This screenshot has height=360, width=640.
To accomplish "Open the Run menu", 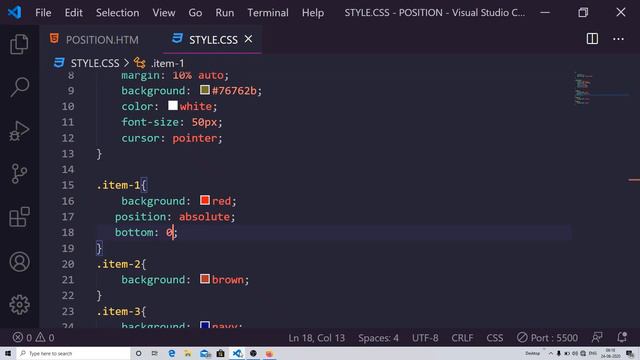I will 225,13.
